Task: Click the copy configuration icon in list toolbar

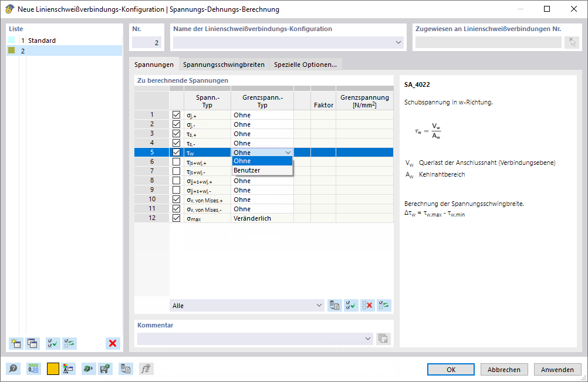Action: [33, 343]
